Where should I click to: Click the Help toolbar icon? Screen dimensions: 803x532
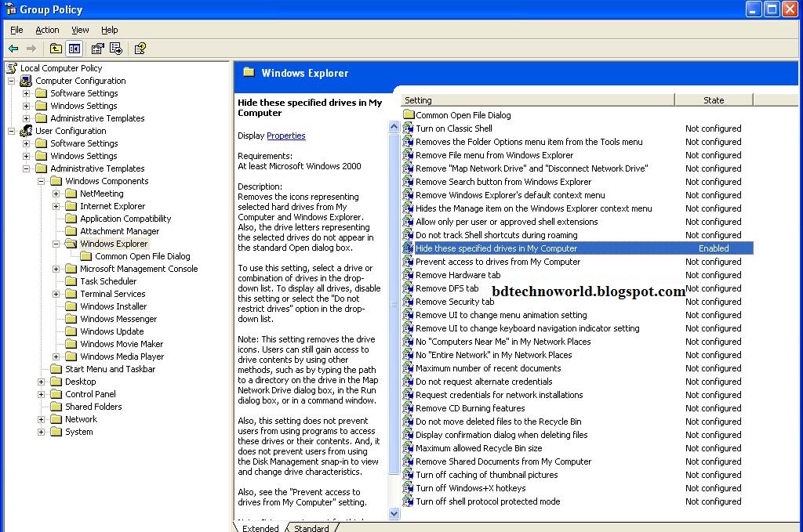click(140, 49)
